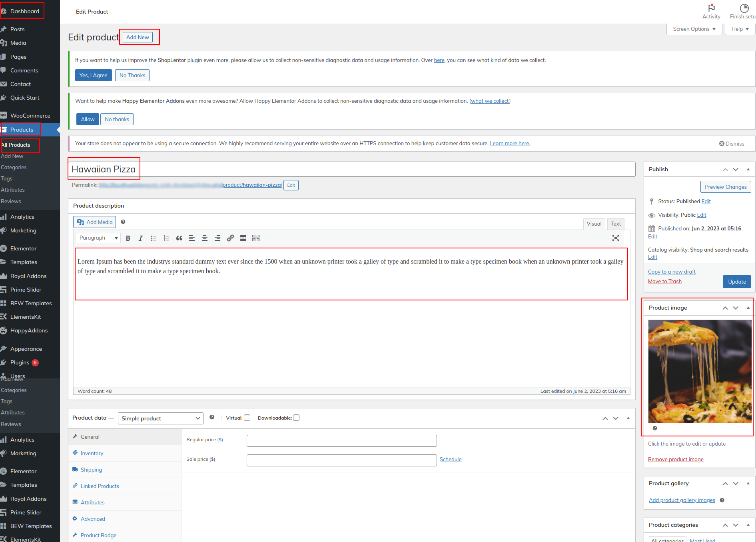Click the Update button
The width and height of the screenshot is (756, 542).
click(x=736, y=282)
